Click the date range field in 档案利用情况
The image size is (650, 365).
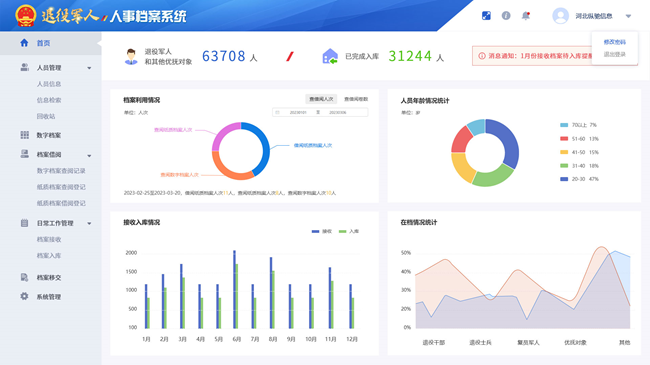point(320,112)
